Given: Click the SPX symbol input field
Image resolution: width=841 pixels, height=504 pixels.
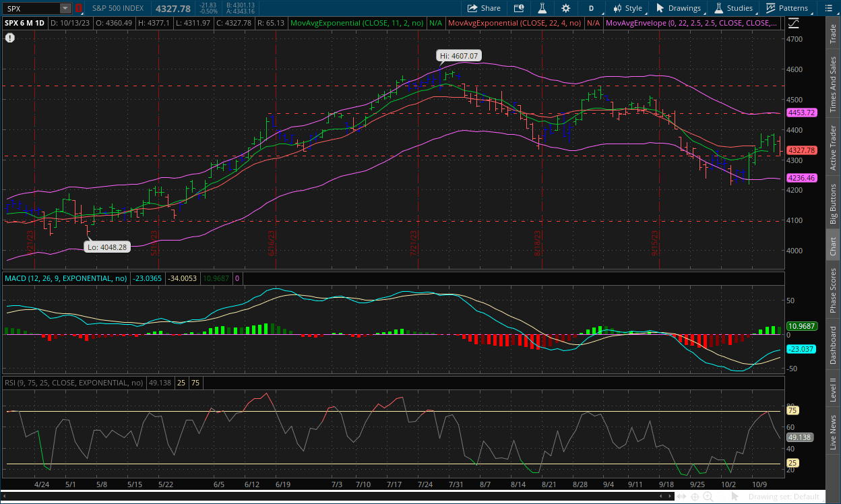Looking at the screenshot, I should click(x=31, y=8).
